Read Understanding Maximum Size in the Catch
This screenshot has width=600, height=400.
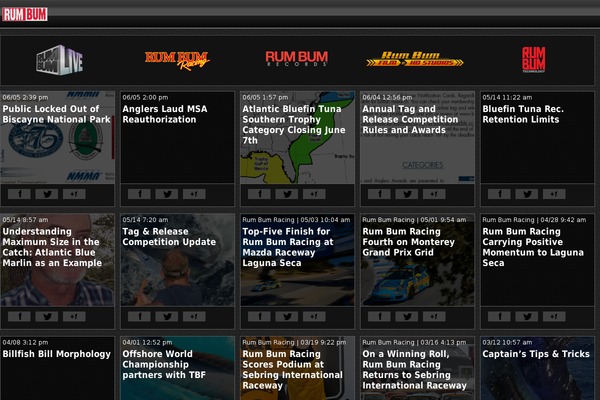[x=52, y=247]
